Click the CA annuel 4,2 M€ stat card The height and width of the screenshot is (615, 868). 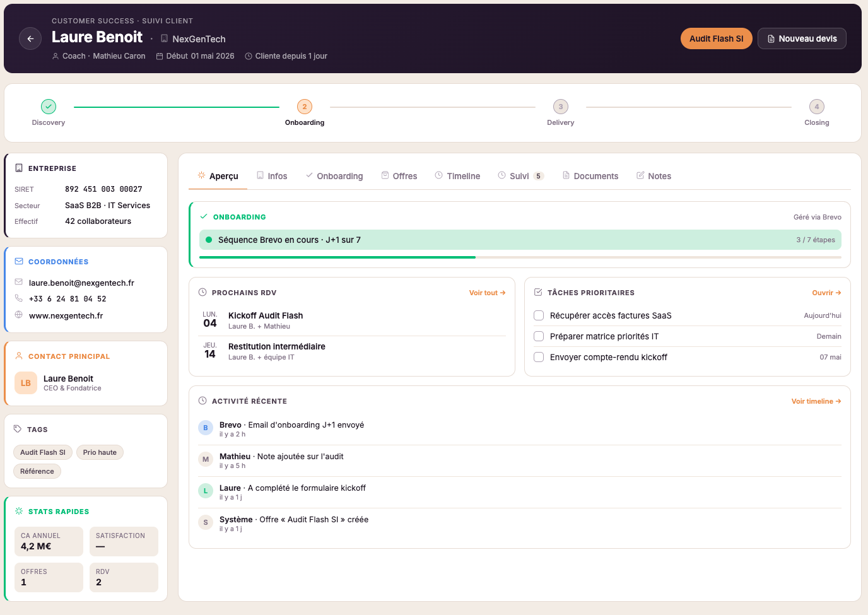click(49, 541)
